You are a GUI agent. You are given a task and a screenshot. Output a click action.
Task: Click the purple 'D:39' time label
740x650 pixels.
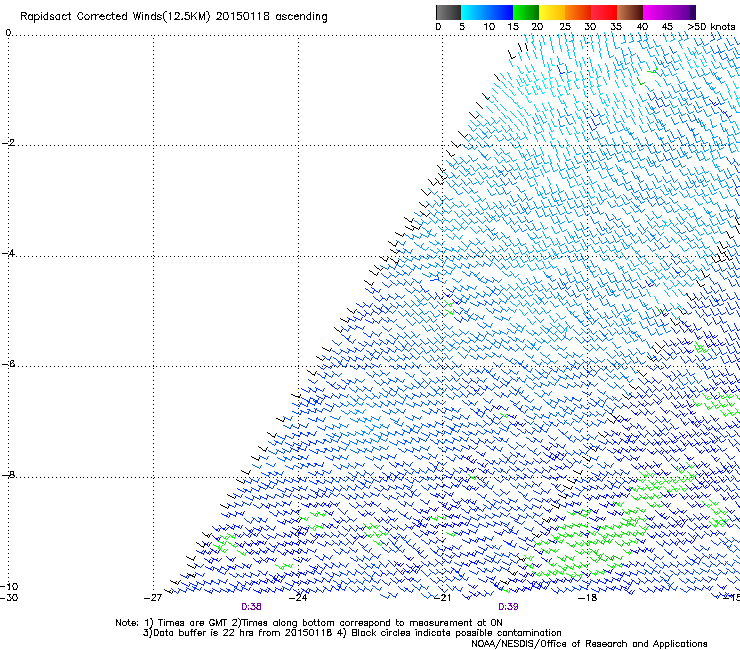pos(508,607)
